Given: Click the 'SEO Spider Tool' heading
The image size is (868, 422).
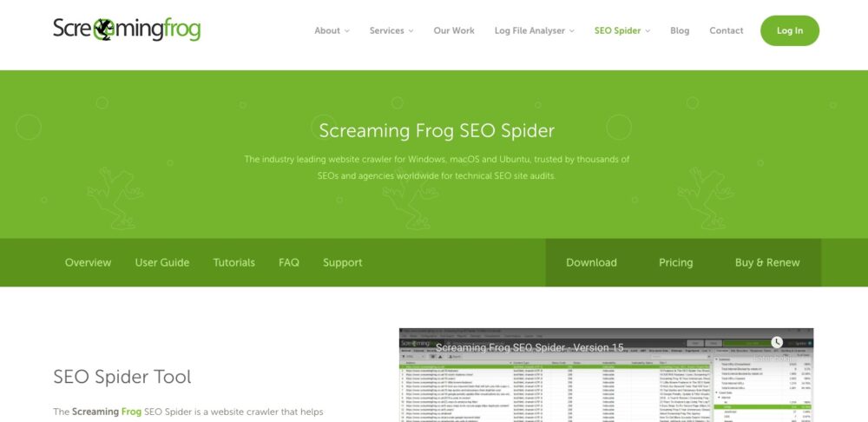Looking at the screenshot, I should (122, 377).
